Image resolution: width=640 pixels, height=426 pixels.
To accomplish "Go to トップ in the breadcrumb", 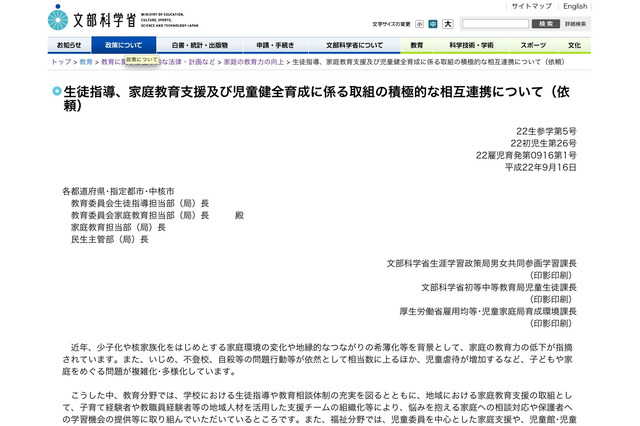I will (61, 62).
